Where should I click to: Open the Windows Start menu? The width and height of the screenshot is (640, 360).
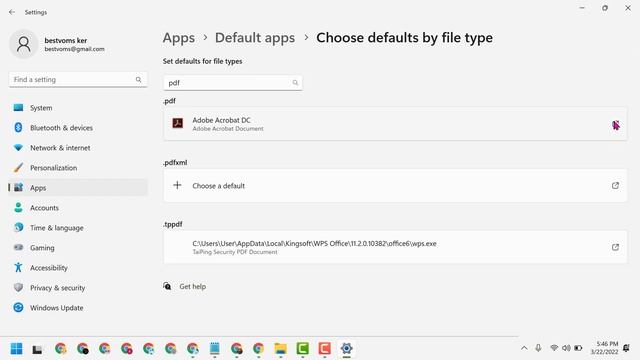click(x=16, y=349)
